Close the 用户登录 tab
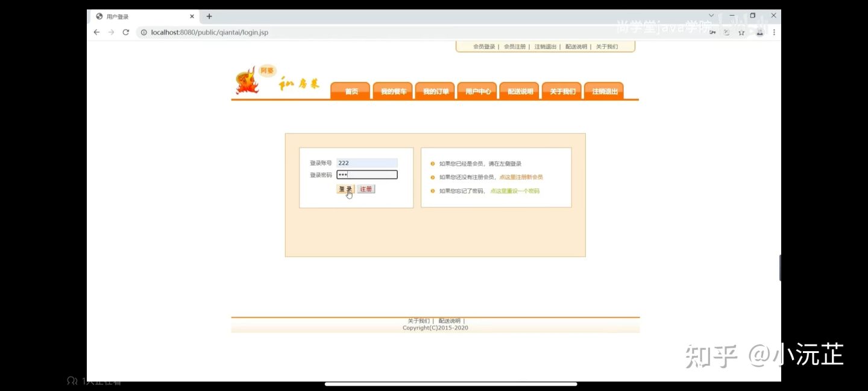 [x=192, y=16]
